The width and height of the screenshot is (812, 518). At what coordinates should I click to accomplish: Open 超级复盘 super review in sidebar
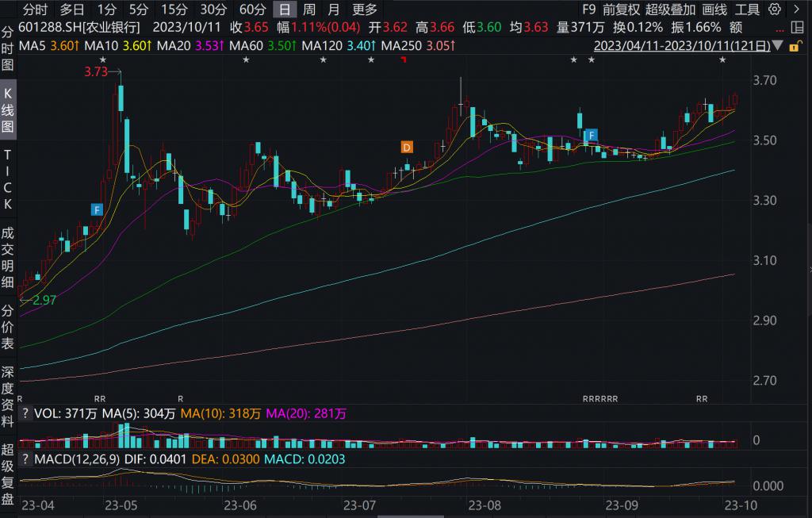(x=7, y=474)
